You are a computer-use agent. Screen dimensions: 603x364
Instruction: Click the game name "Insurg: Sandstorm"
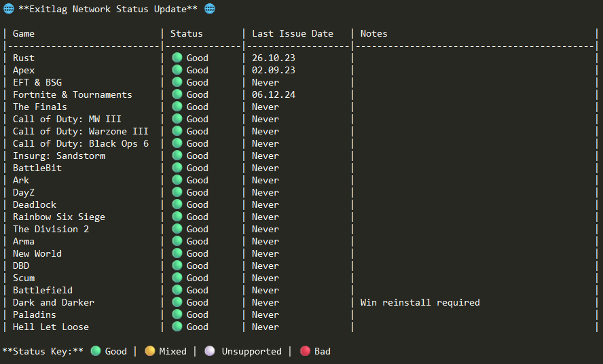click(x=59, y=156)
